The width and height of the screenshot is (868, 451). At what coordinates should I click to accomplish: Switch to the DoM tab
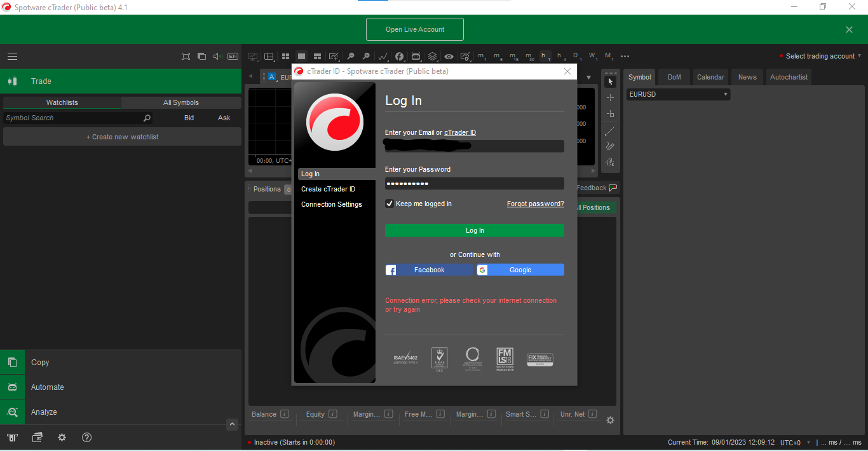(674, 77)
